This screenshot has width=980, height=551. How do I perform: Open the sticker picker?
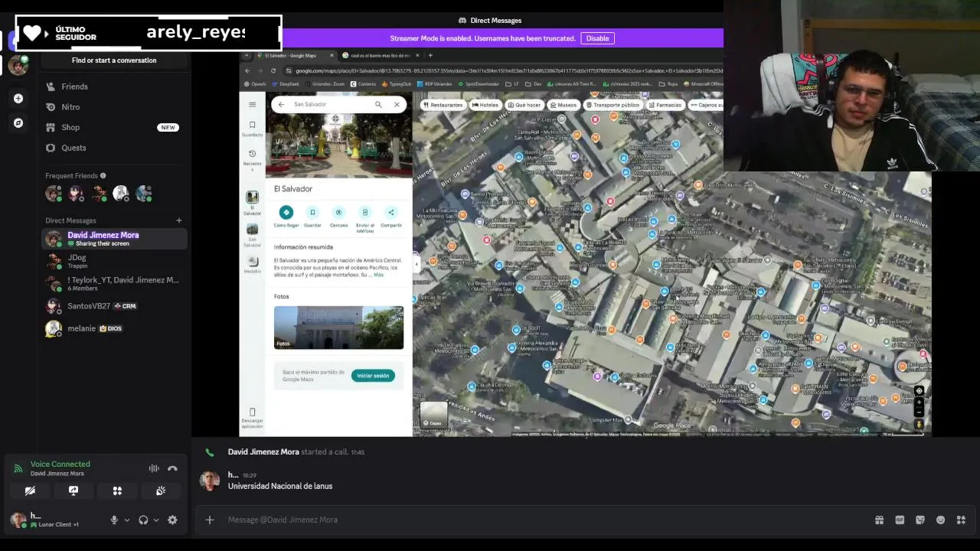(920, 520)
